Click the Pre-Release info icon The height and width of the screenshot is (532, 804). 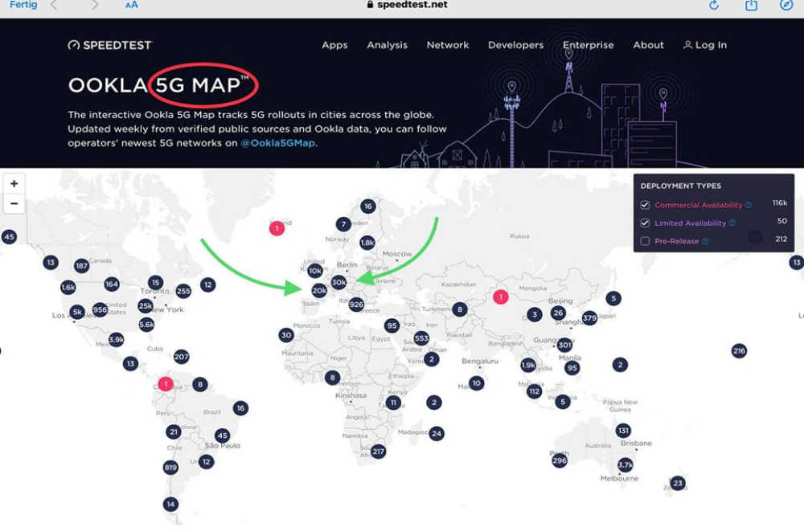705,241
